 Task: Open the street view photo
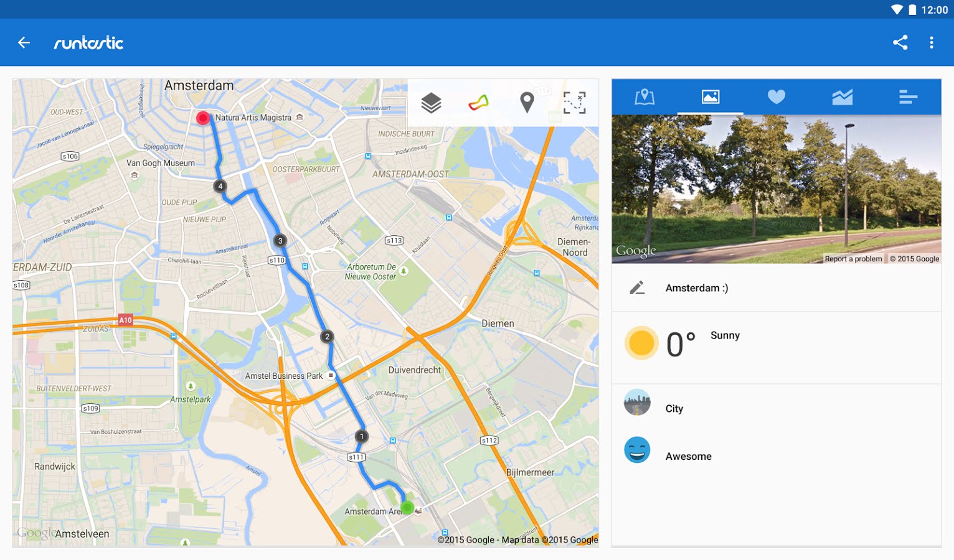click(x=777, y=189)
